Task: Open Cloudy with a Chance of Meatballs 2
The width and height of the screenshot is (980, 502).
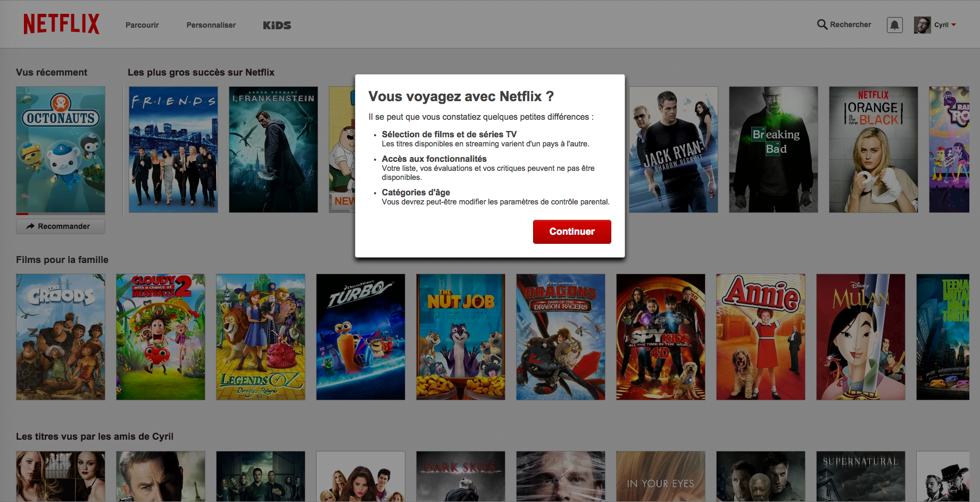Action: (161, 337)
